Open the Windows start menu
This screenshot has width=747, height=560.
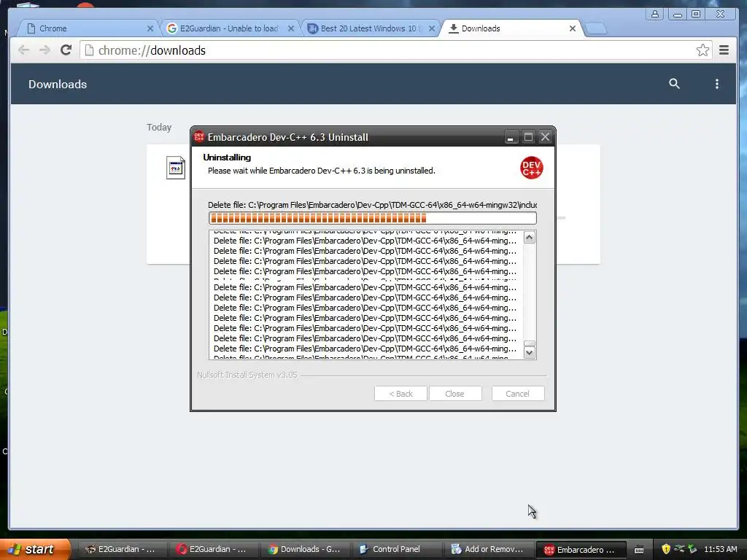click(x=35, y=549)
